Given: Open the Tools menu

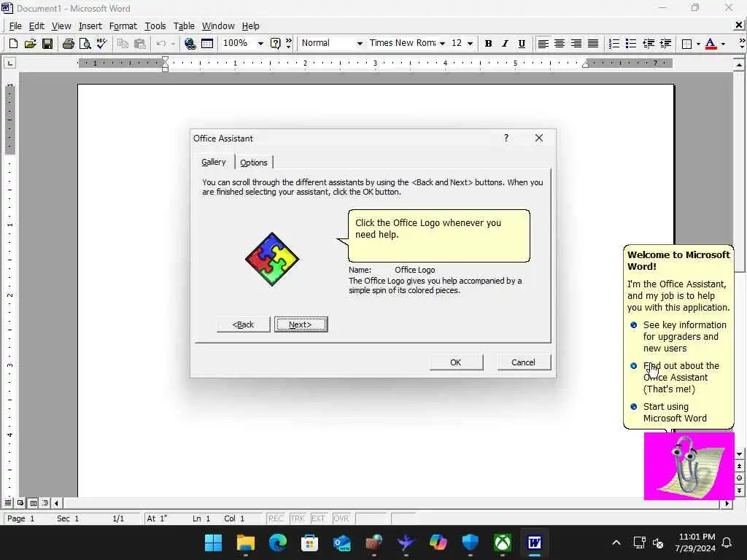Looking at the screenshot, I should (155, 26).
